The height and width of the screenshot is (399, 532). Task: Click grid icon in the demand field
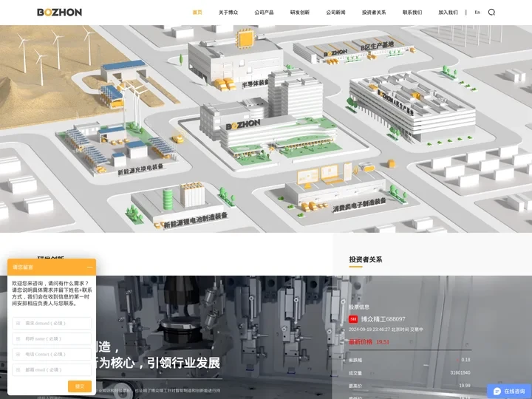18,324
